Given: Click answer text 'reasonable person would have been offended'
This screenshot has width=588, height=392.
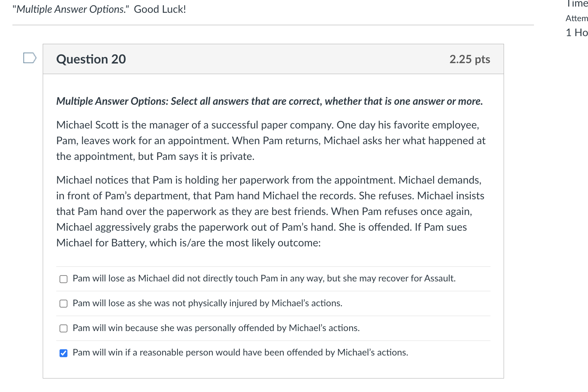Looking at the screenshot, I should point(240,353).
